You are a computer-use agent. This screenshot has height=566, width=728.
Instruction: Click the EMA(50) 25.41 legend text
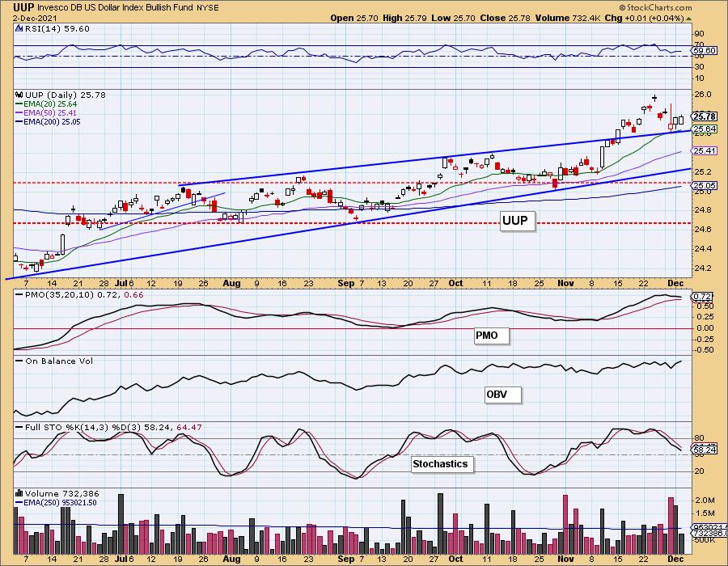[51, 113]
